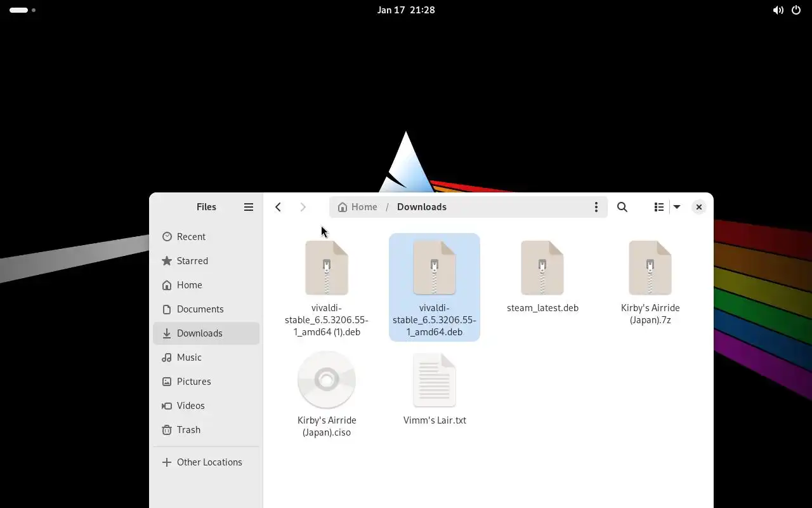Click the Trash bin icon in sidebar
Viewport: 812px width, 508px height.
point(167,429)
